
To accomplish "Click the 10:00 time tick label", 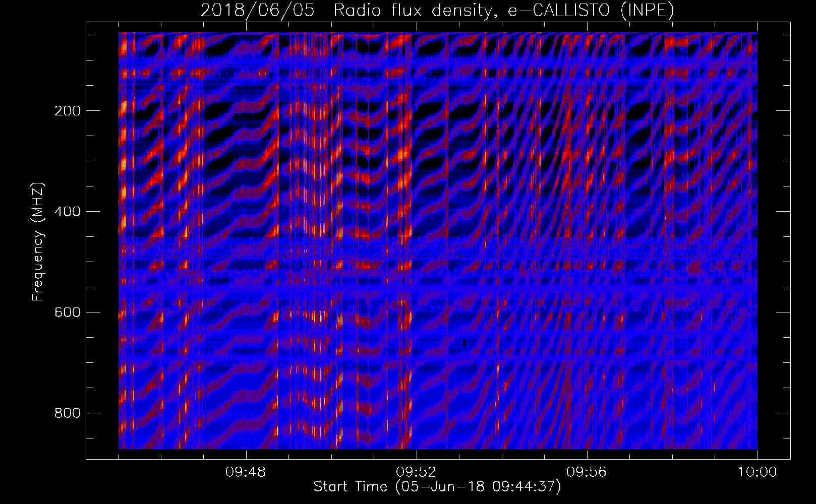I will [x=757, y=473].
